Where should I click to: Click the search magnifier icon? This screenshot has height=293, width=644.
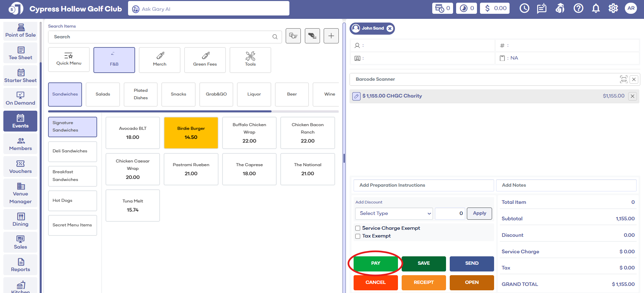tap(275, 37)
